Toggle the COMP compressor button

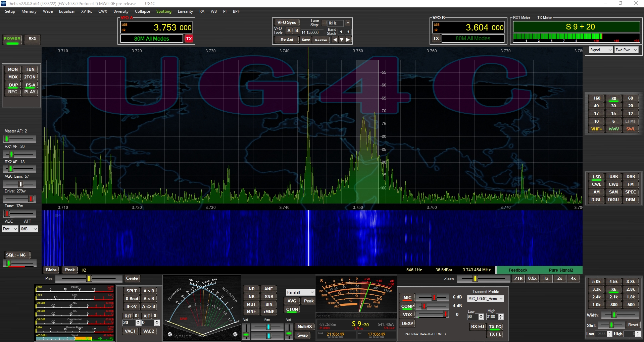point(407,306)
